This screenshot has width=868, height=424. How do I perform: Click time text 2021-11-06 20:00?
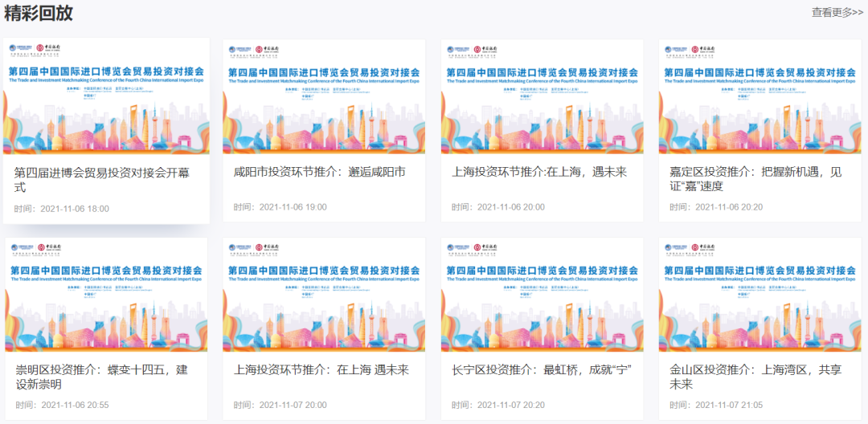click(x=511, y=207)
